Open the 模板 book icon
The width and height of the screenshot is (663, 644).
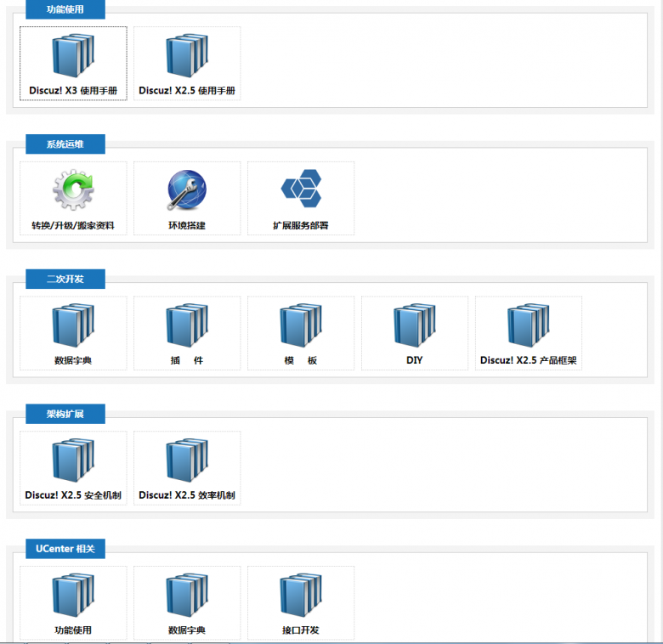click(x=301, y=325)
